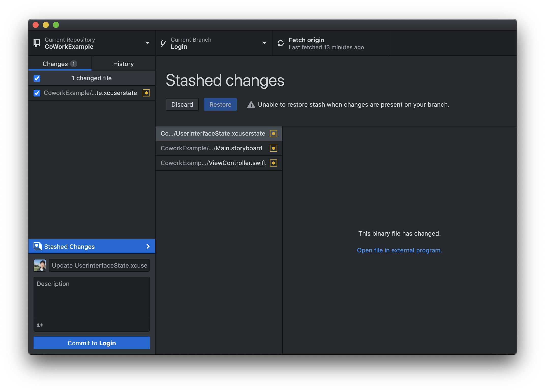Click the fetch origin sync icon
Screen dimensions: 545x392
tap(281, 43)
